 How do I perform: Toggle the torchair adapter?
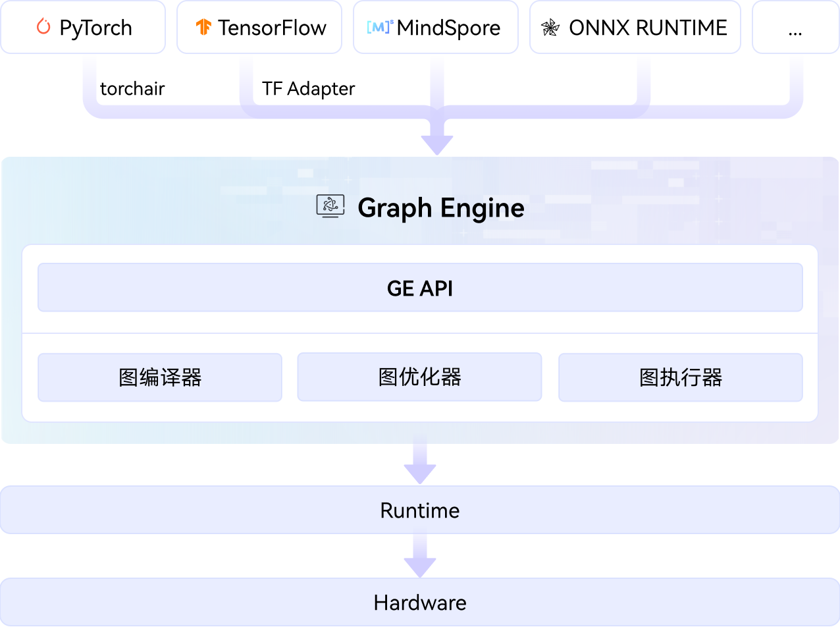point(132,89)
